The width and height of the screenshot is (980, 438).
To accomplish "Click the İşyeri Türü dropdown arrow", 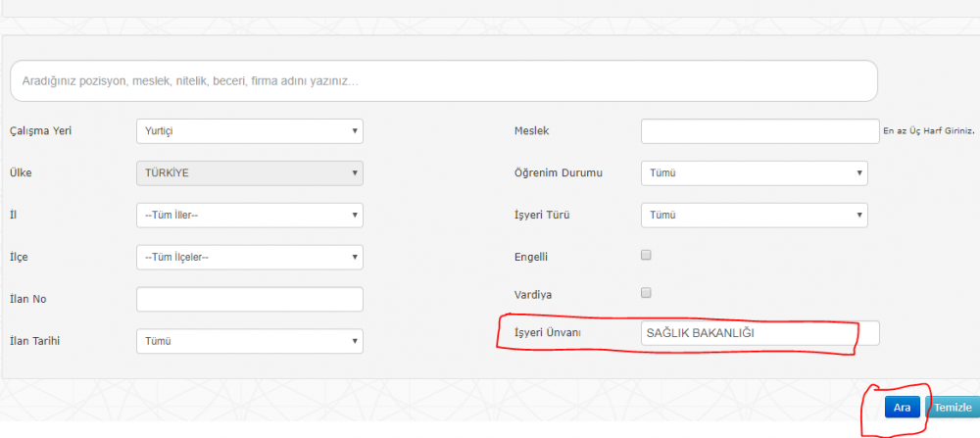I will pyautogui.click(x=858, y=215).
